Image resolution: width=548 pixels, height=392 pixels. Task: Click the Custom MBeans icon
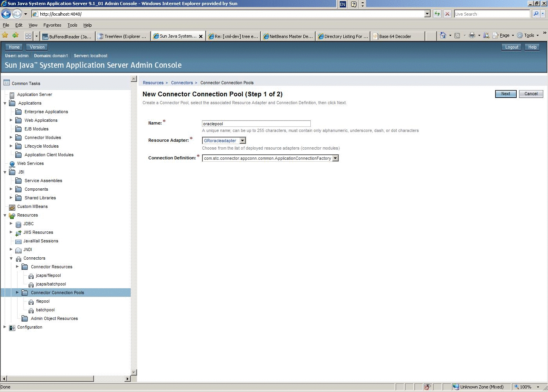click(x=12, y=207)
